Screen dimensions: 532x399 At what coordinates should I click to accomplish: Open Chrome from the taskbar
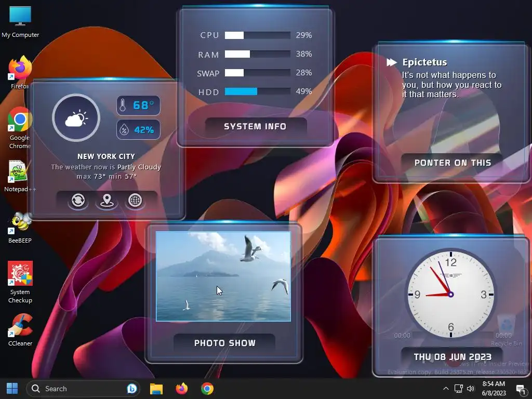point(207,389)
